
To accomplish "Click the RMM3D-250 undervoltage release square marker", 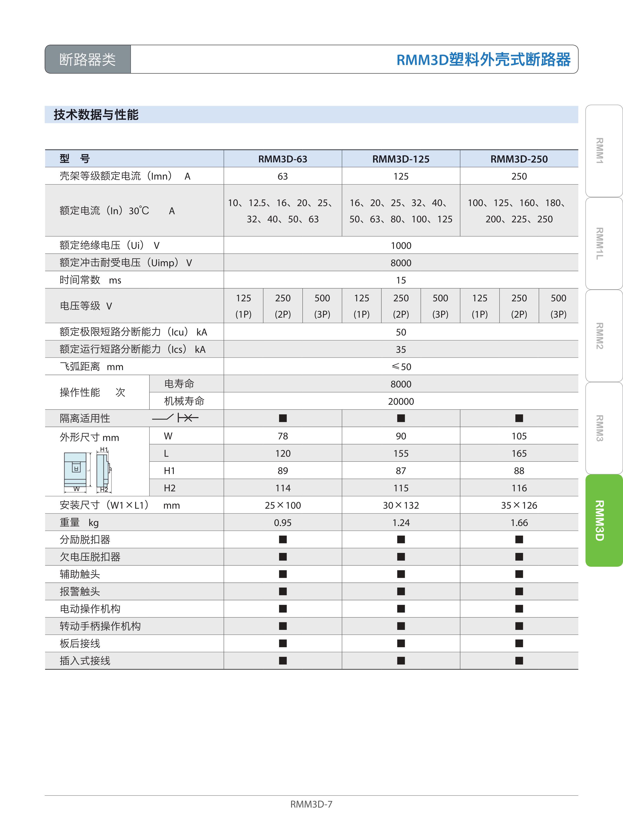I will (519, 557).
